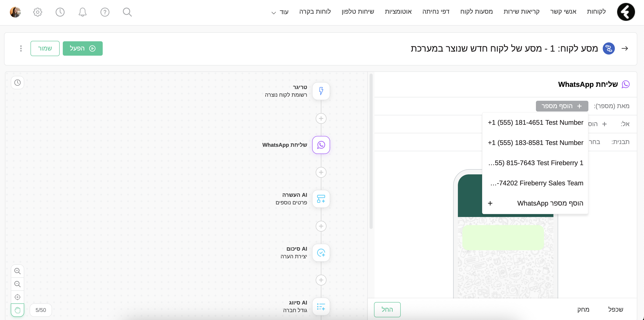Click the add recipient plus in אל row
Image resolution: width=644 pixels, height=320 pixels.
pyautogui.click(x=604, y=124)
